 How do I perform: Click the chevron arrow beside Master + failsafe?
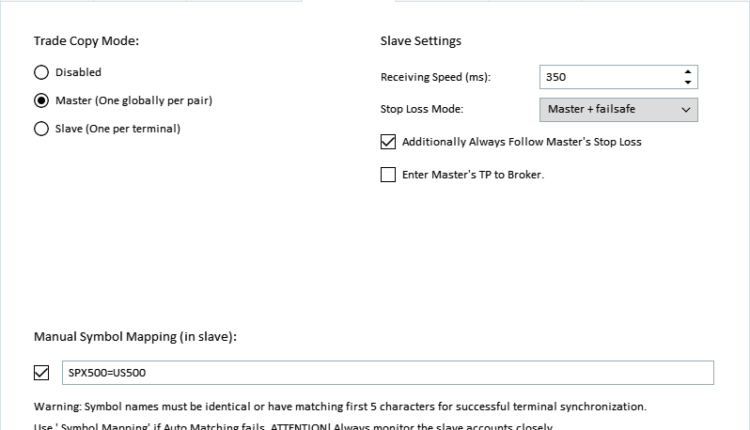[x=685, y=109]
